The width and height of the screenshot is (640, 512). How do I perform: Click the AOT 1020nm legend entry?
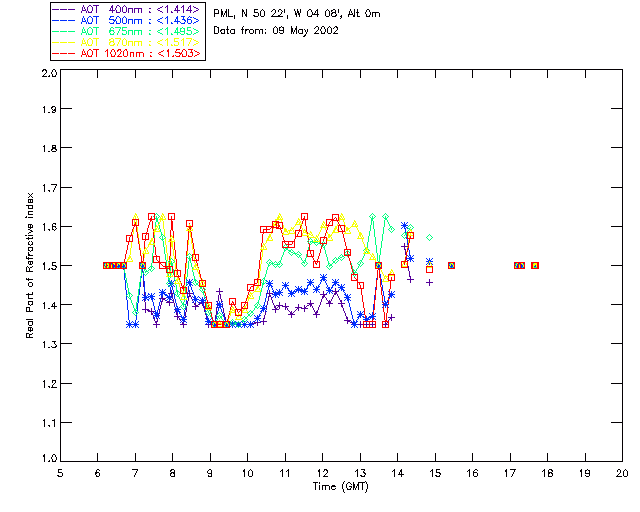[x=126, y=53]
